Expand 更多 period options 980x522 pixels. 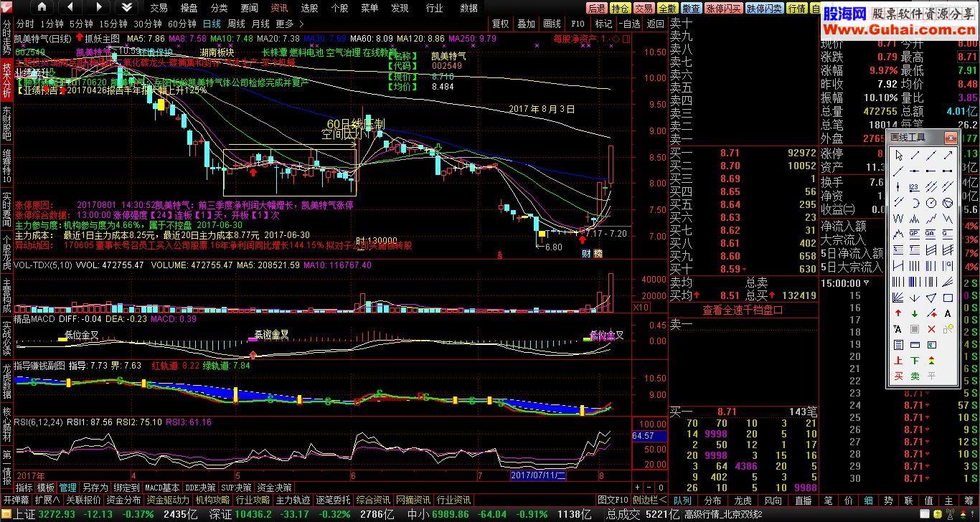click(x=288, y=24)
